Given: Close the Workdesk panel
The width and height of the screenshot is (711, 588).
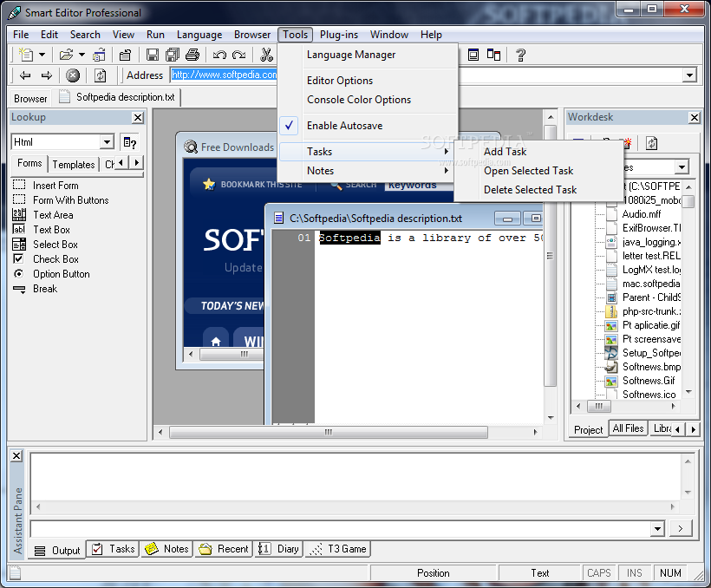Looking at the screenshot, I should (695, 117).
